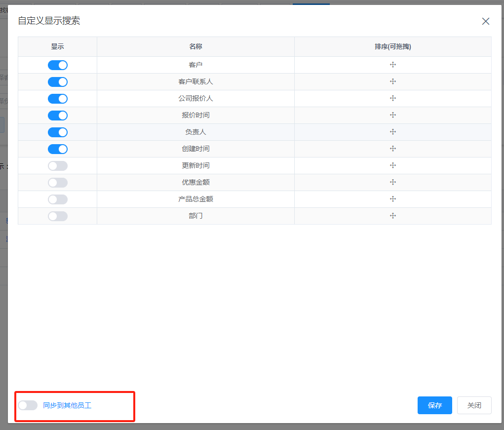This screenshot has height=430, width=504.
Task: Enable the 更新时间 display toggle
Action: [58, 166]
